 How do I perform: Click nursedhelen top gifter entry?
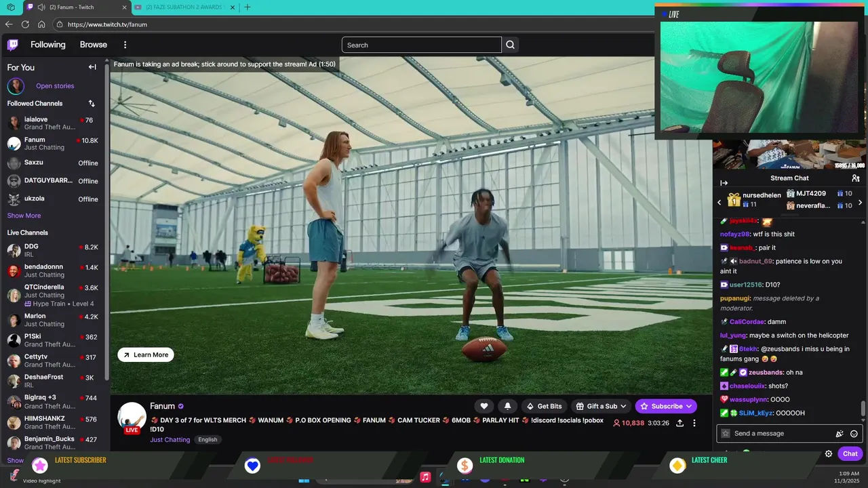click(753, 199)
